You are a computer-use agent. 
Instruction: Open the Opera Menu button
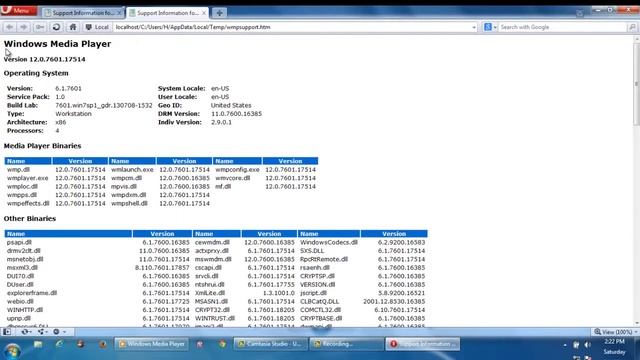(19, 10)
